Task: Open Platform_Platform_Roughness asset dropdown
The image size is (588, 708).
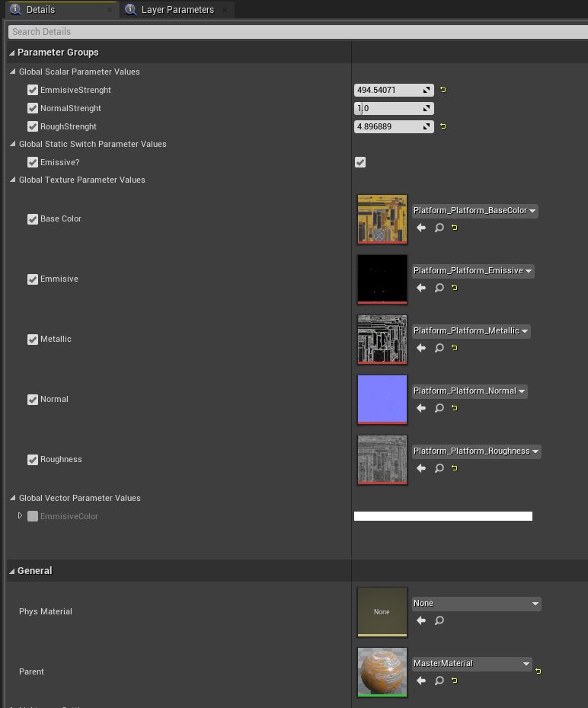Action: (477, 451)
